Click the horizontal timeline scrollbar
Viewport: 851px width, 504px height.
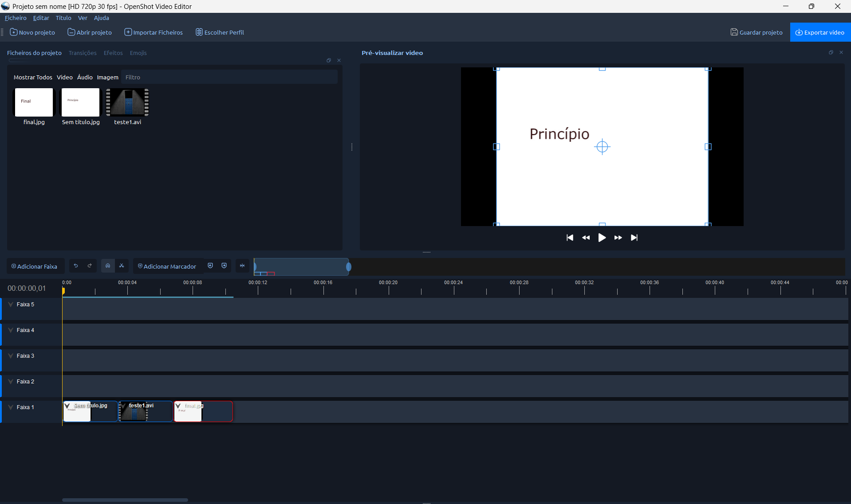point(125,500)
